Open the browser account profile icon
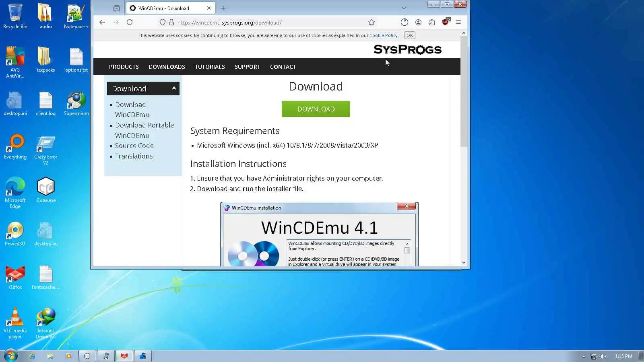 (419, 23)
